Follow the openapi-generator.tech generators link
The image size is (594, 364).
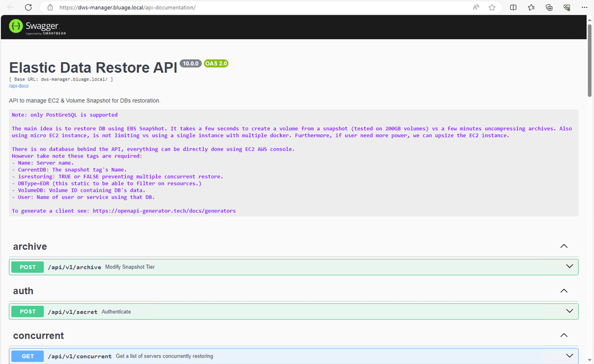tap(164, 210)
